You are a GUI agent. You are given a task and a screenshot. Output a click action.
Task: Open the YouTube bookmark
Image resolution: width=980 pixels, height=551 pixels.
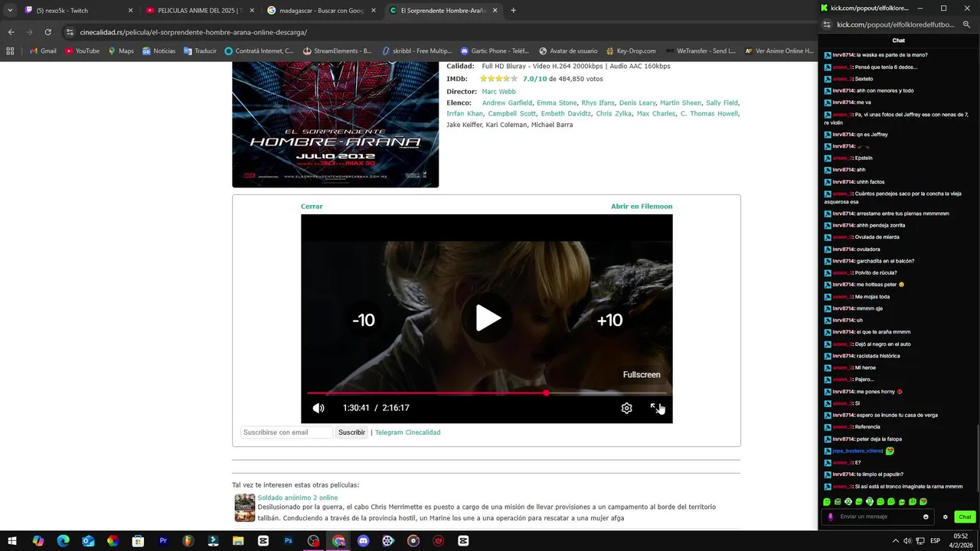pos(82,51)
